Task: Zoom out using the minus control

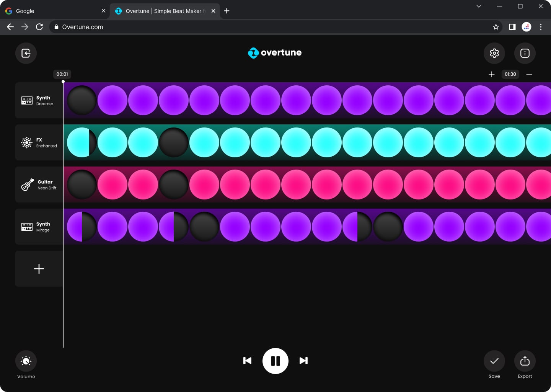Action: 529,74
